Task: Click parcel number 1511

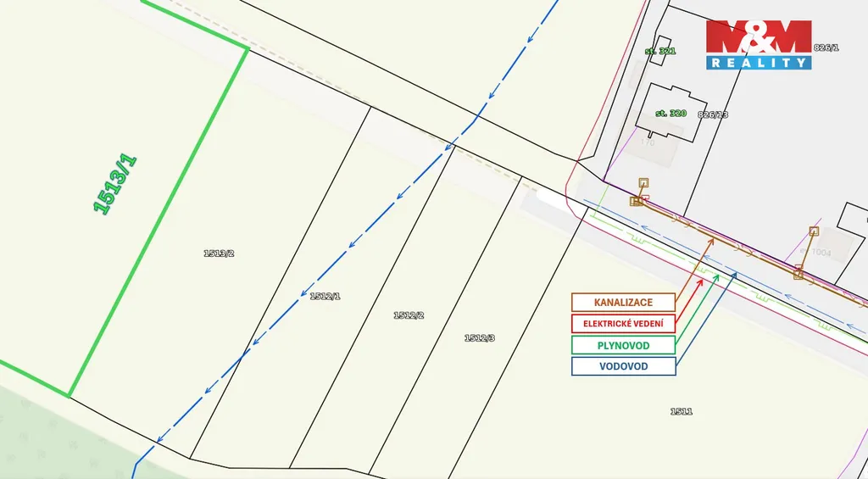Action: 682,411
